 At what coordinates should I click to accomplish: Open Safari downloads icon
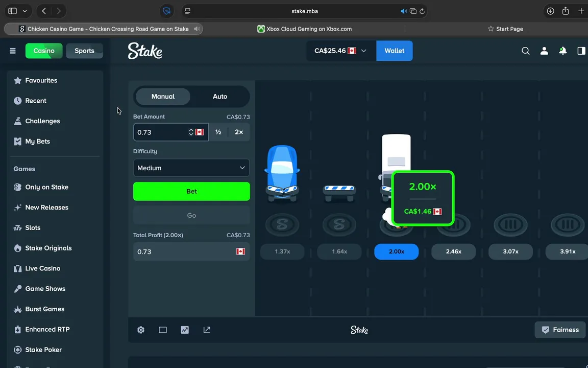(x=550, y=11)
